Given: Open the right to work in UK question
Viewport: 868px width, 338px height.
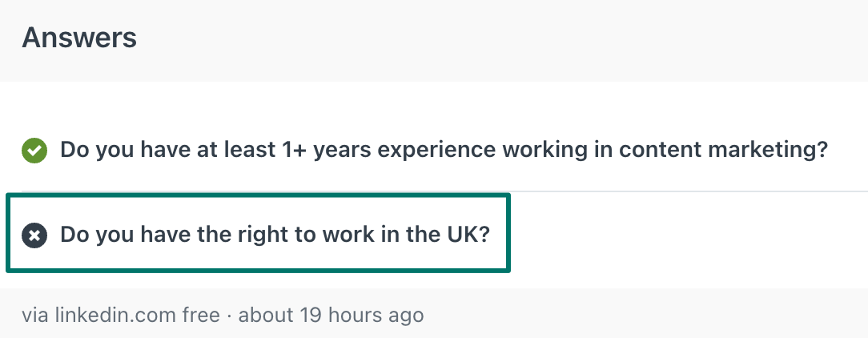Looking at the screenshot, I should coord(275,235).
